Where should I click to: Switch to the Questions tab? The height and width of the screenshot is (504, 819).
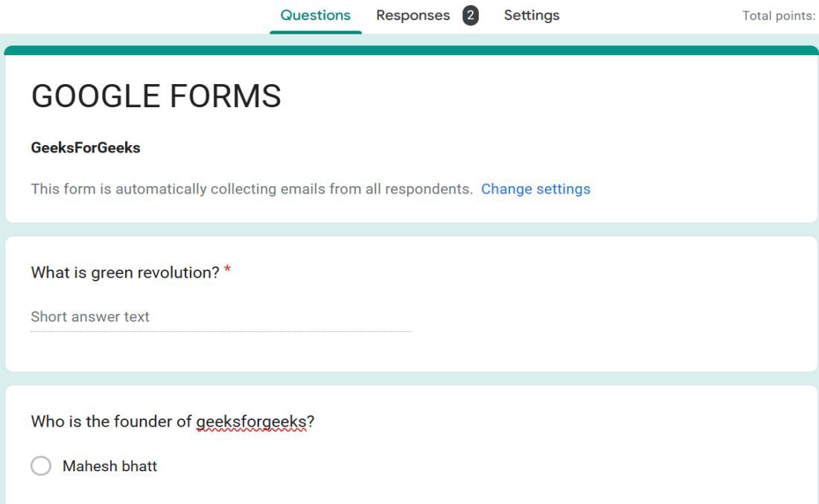[x=315, y=15]
